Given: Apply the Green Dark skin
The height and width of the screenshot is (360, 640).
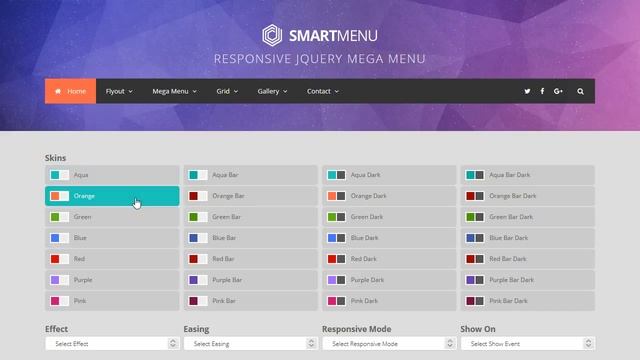Looking at the screenshot, I should pyautogui.click(x=389, y=217).
